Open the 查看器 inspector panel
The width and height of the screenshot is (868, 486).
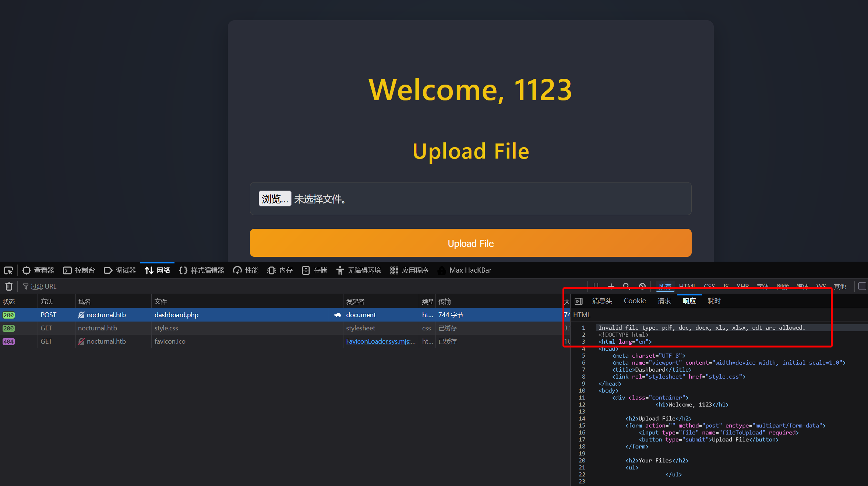click(x=38, y=270)
